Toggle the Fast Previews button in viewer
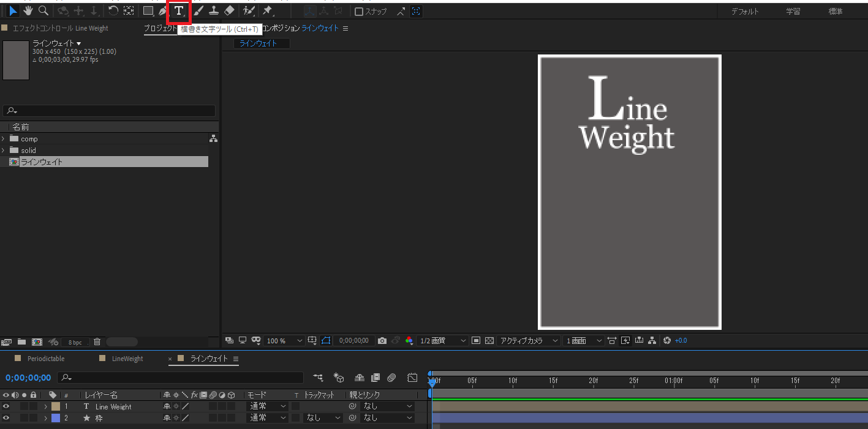 click(x=625, y=340)
